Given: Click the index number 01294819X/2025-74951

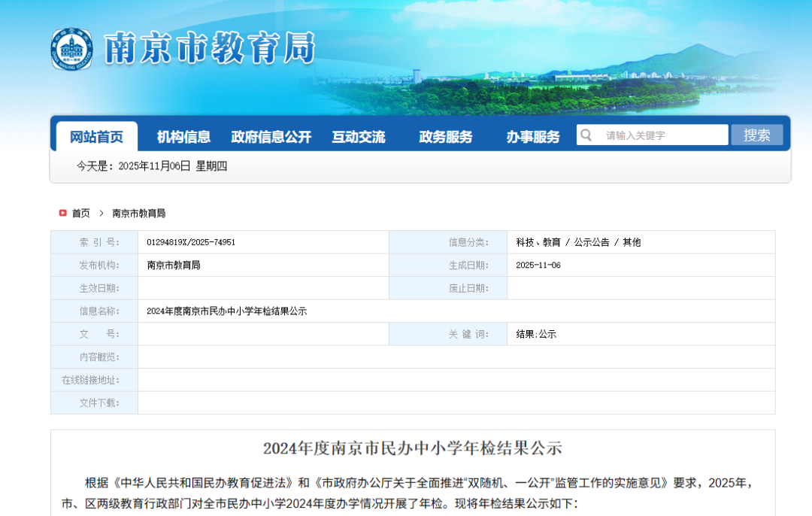Looking at the screenshot, I should (191, 242).
